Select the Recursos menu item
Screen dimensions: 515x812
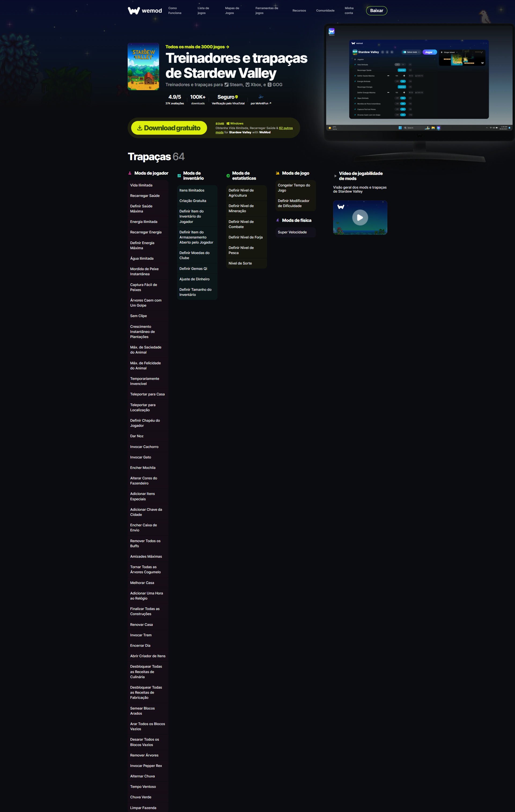(x=299, y=10)
